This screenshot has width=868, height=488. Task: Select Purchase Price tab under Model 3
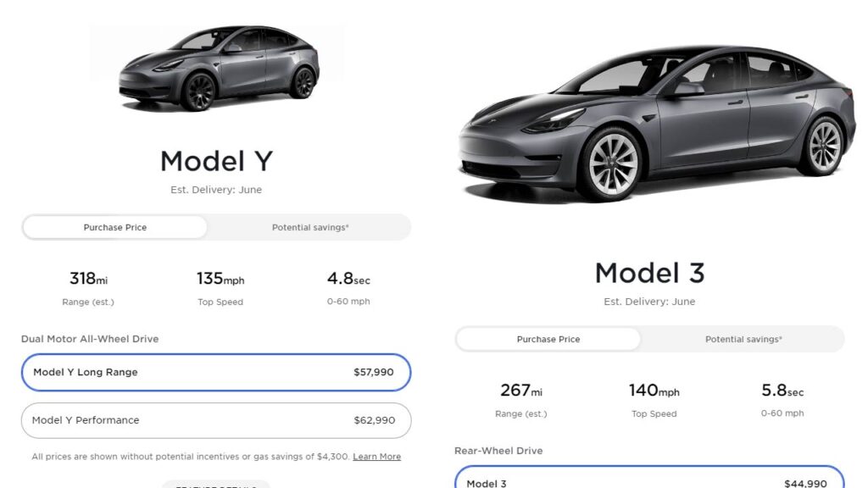[x=548, y=339]
